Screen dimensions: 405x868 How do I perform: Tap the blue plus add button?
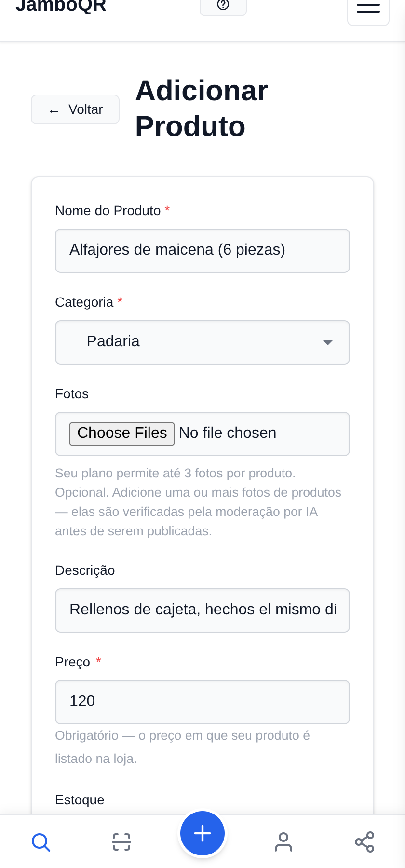coord(202,833)
